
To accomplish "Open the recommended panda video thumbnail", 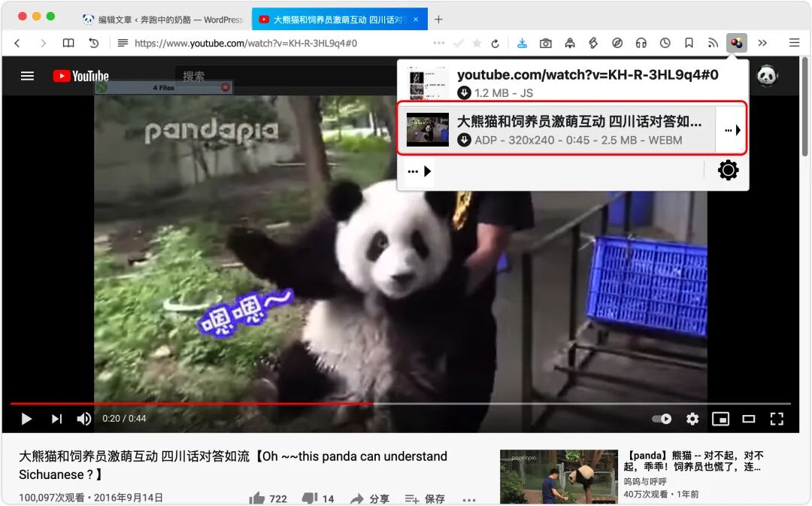I will [x=559, y=477].
